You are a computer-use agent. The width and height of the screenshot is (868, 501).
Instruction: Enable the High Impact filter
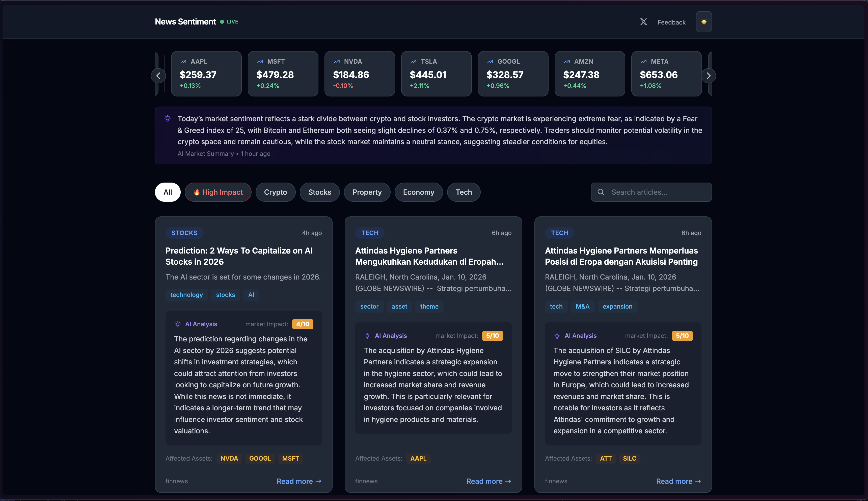(x=218, y=192)
